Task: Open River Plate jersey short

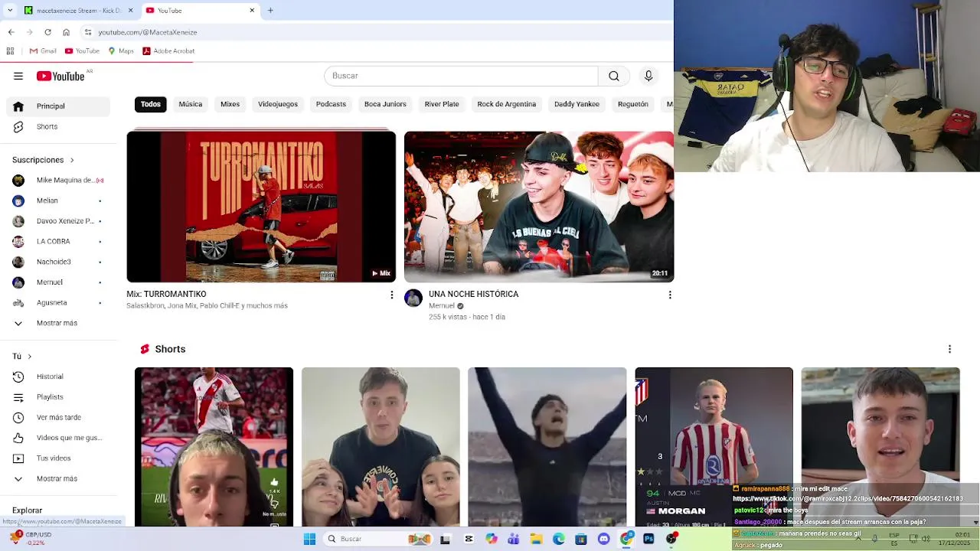Action: 214,447
